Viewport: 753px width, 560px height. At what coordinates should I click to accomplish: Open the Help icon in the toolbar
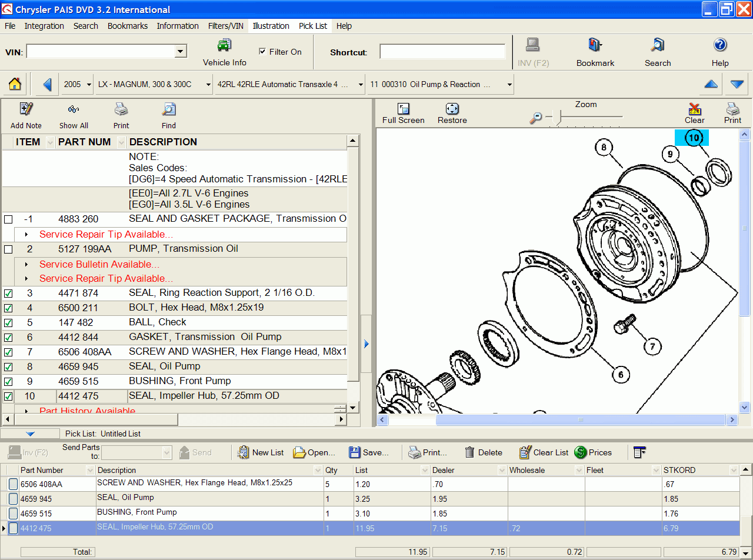(720, 52)
